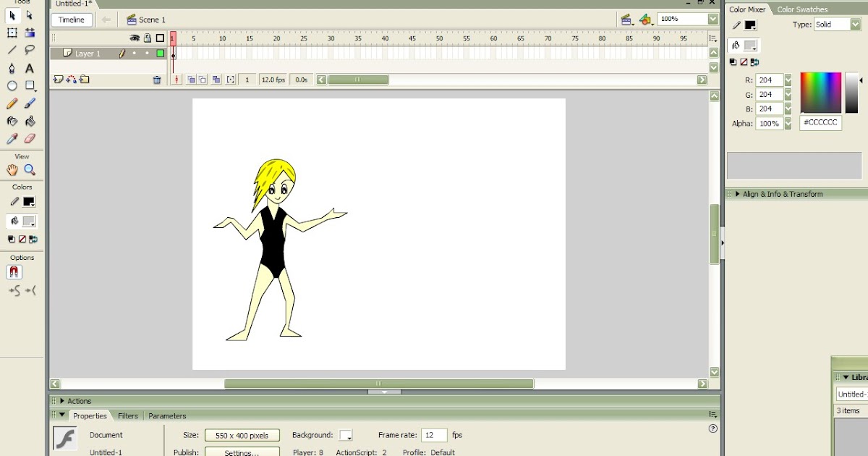Click Insert Layer Folder icon
The width and height of the screenshot is (868, 456).
pyautogui.click(x=85, y=80)
